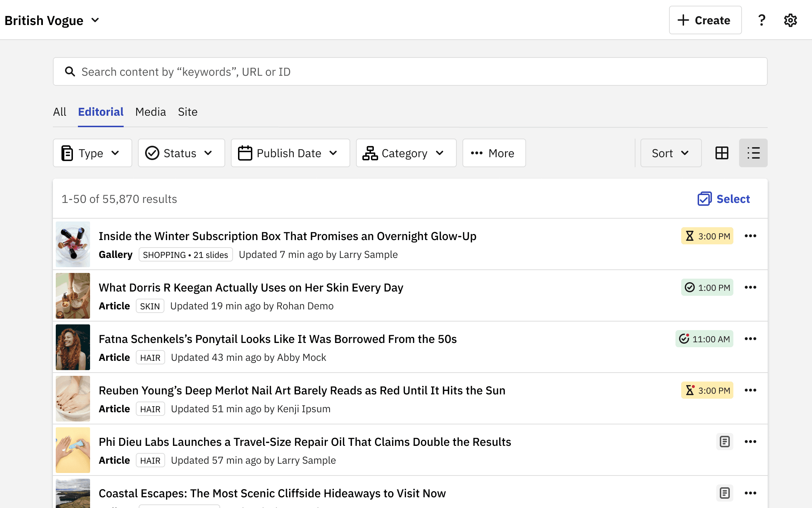The width and height of the screenshot is (812, 508).
Task: Click the SKIN category tag
Action: click(x=150, y=306)
